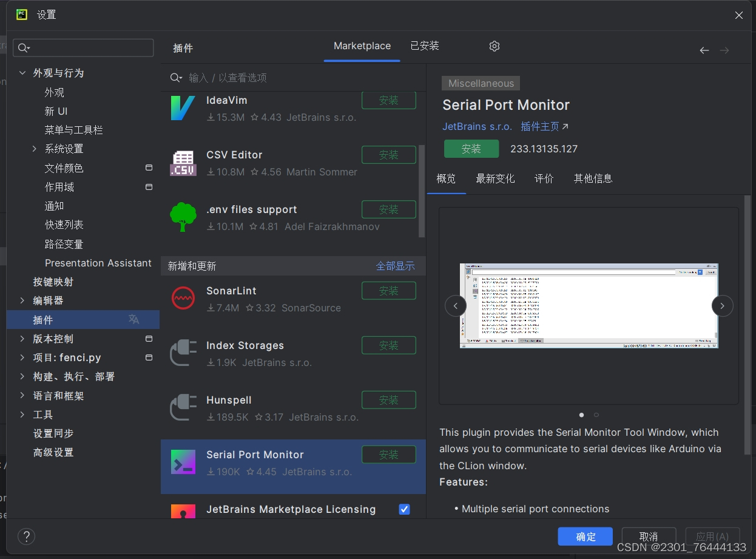Select the first carousel page dot
This screenshot has height=559, width=756.
581,415
